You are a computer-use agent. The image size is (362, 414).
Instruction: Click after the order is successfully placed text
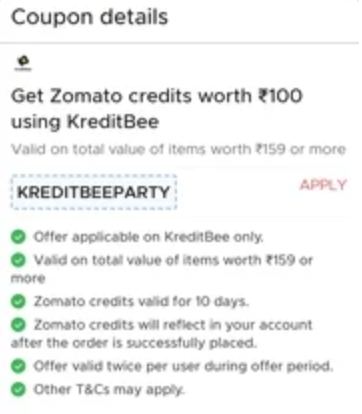click(x=134, y=343)
